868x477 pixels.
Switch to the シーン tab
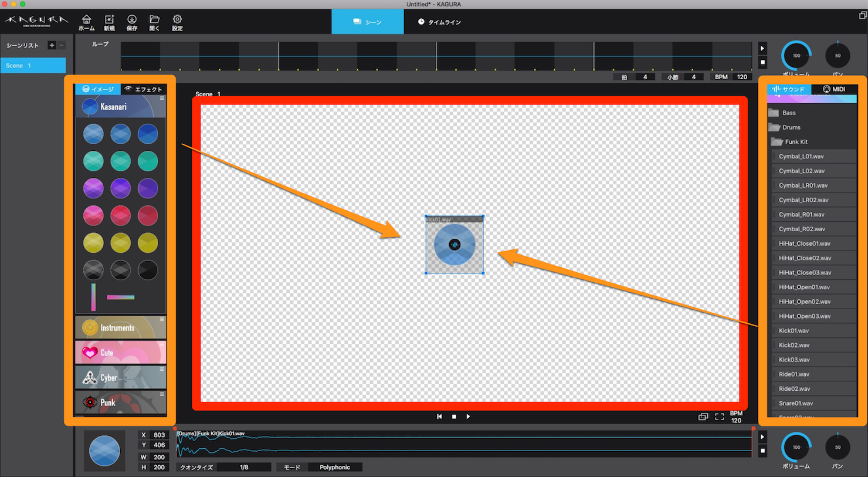[x=368, y=22]
